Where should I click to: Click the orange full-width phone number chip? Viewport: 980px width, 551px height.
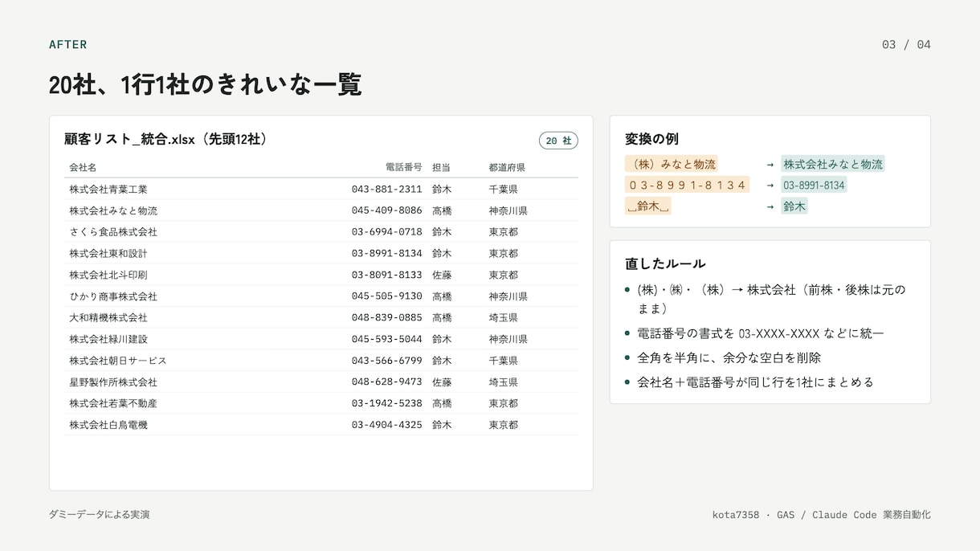tap(687, 185)
